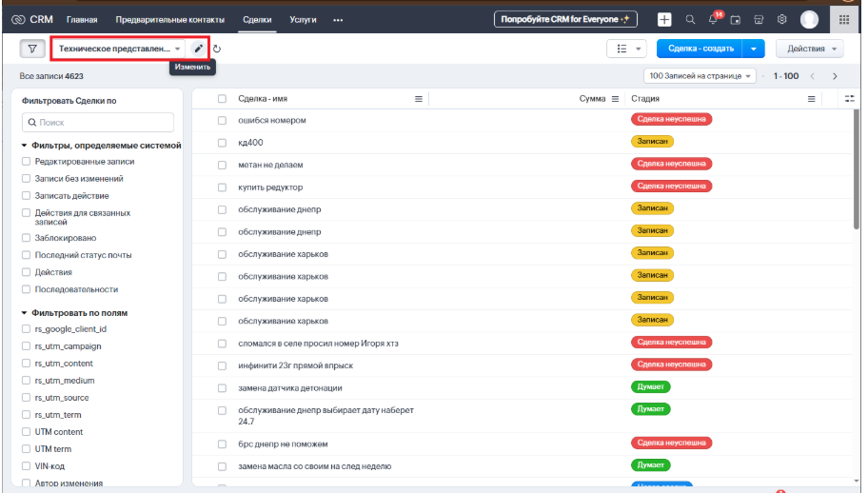
Task: Open the notifications bell
Action: tap(713, 19)
